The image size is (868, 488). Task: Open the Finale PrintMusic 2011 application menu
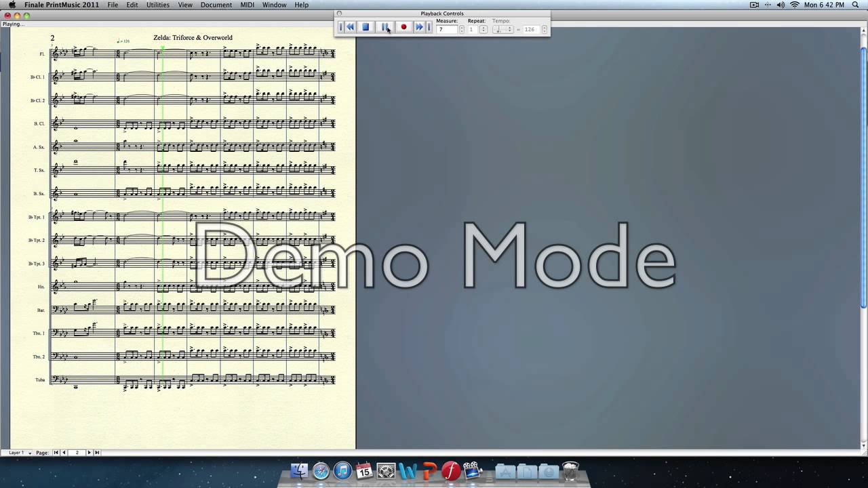pyautogui.click(x=62, y=5)
